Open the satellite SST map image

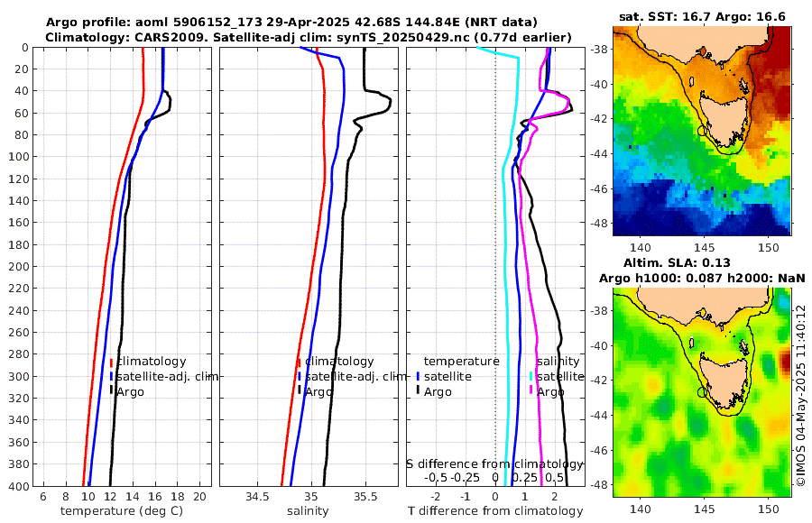tap(702, 131)
